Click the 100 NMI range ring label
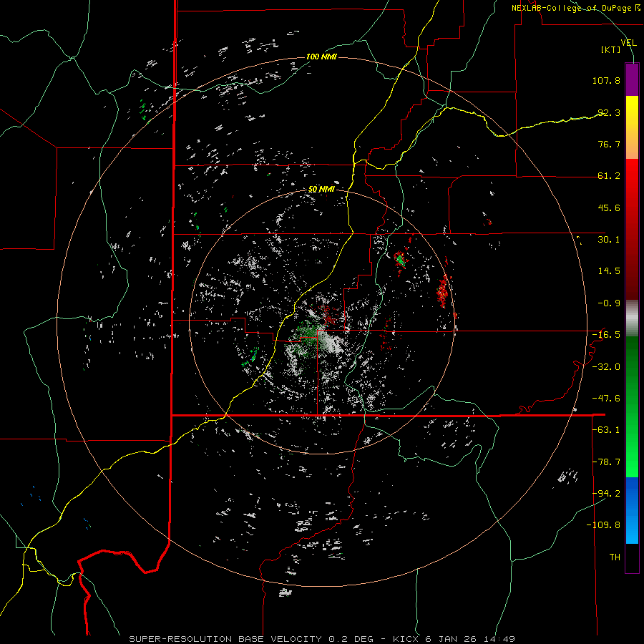This screenshot has width=644, height=644. click(321, 57)
